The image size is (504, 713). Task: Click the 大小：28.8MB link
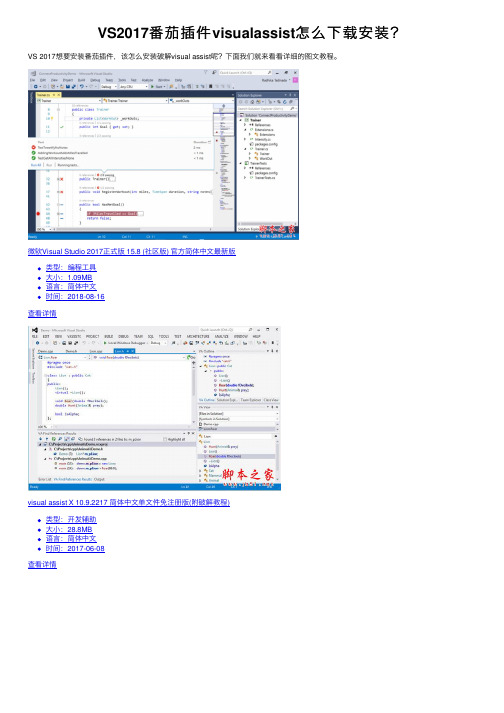click(x=69, y=529)
